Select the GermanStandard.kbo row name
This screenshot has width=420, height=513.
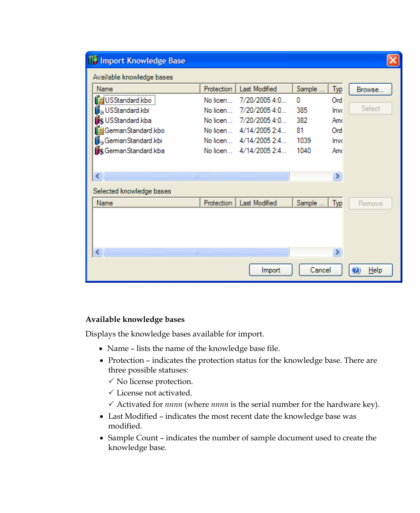[x=134, y=130]
